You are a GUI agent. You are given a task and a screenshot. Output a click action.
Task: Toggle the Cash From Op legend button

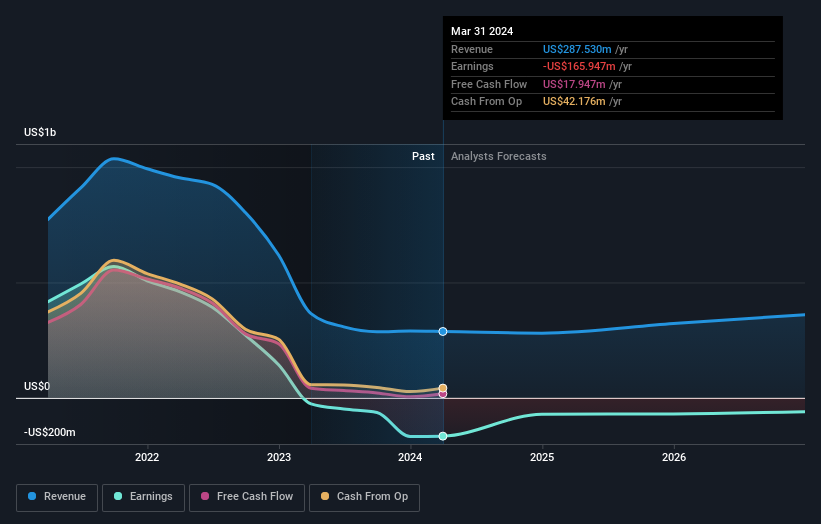click(364, 497)
